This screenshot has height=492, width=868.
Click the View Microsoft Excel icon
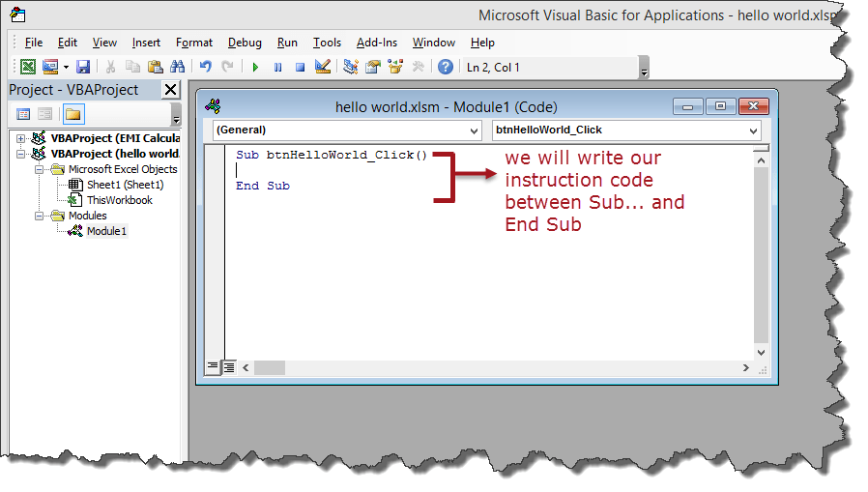pyautogui.click(x=28, y=67)
